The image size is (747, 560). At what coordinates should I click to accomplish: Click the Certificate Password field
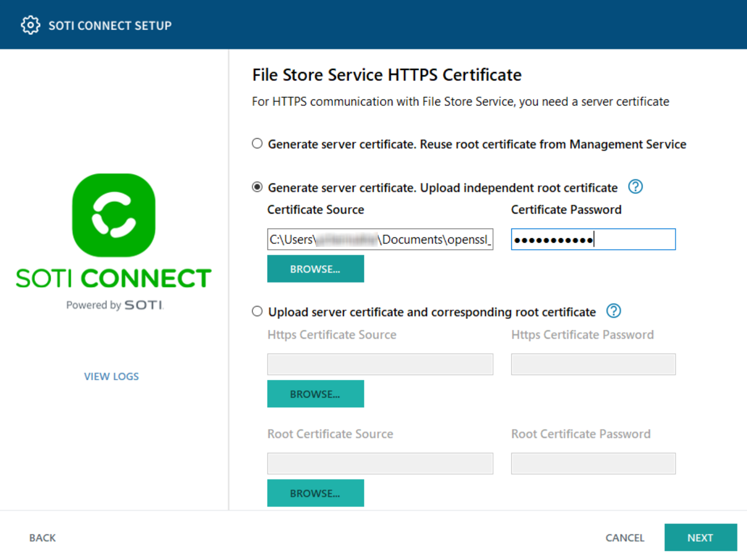[593, 239]
